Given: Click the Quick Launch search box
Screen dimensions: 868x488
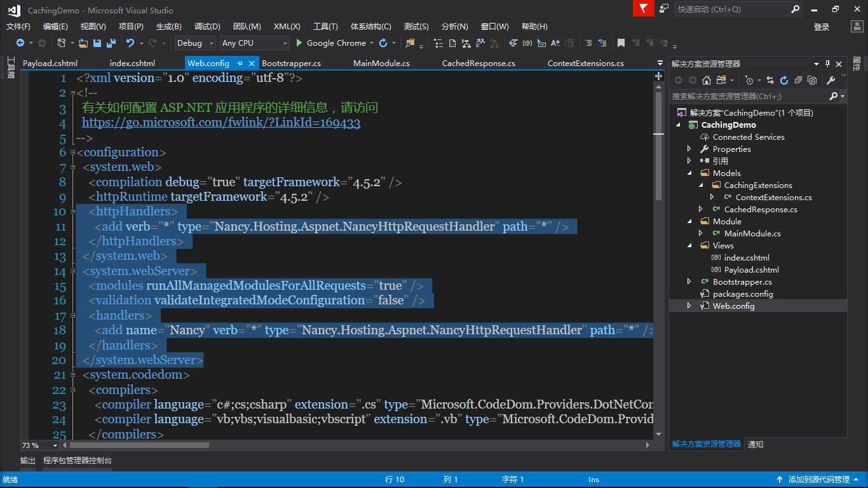Looking at the screenshot, I should point(740,10).
